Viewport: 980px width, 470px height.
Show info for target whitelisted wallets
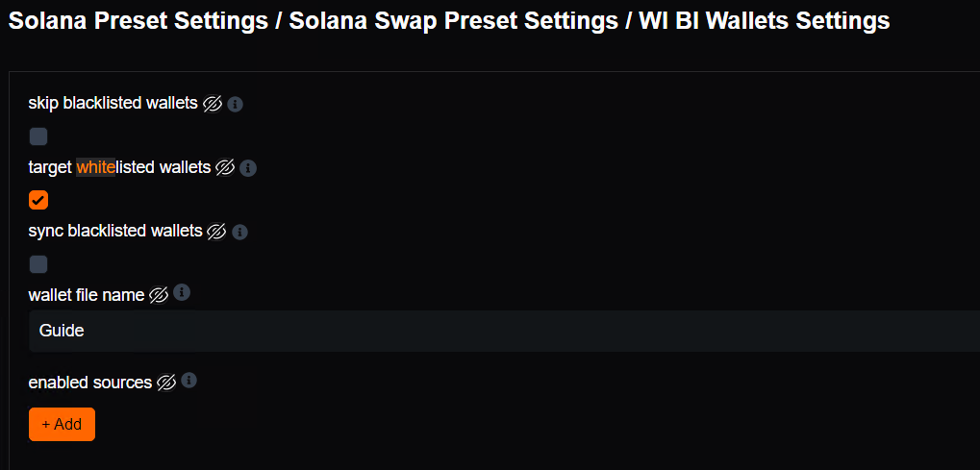pyautogui.click(x=248, y=168)
